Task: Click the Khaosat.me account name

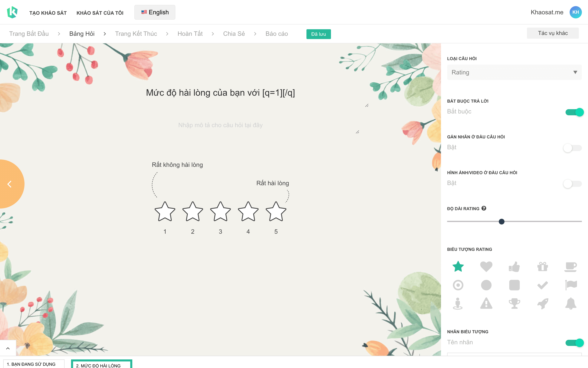Action: point(547,12)
